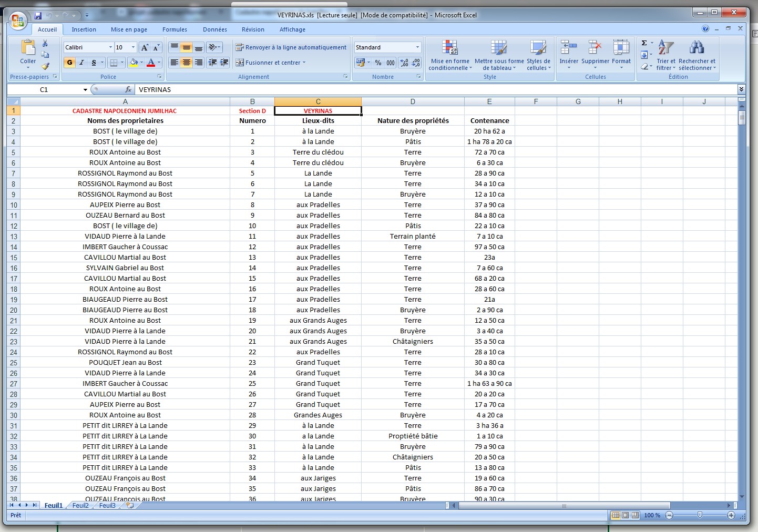758x532 pixels.
Task: Click the Office button logo
Action: tap(18, 21)
